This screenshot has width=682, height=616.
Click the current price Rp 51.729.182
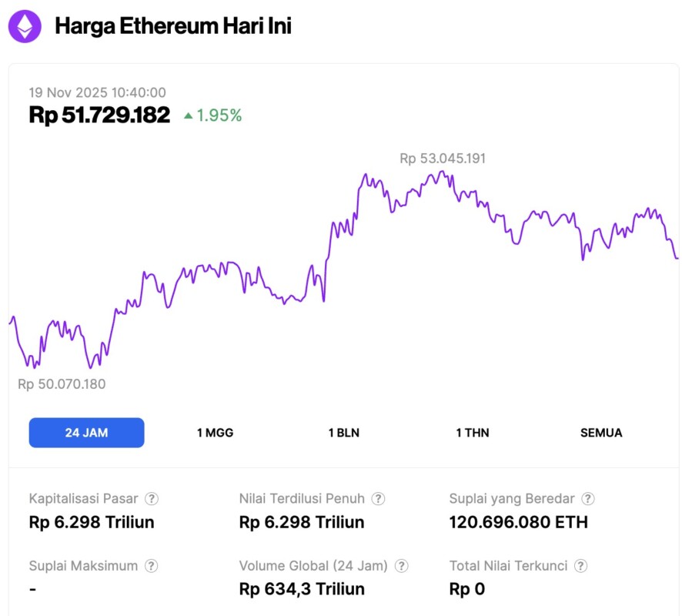pos(99,115)
